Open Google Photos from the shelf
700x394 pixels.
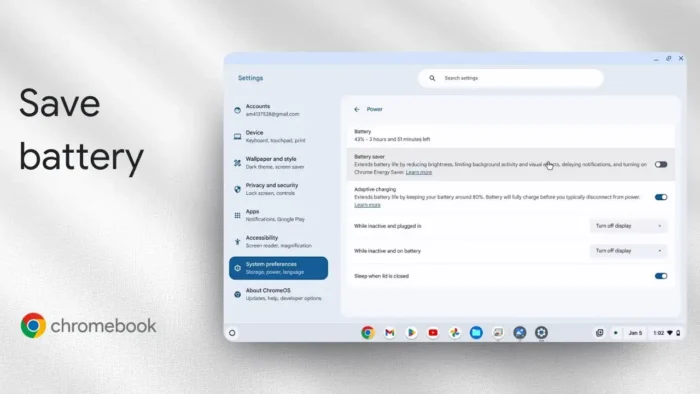click(x=454, y=332)
